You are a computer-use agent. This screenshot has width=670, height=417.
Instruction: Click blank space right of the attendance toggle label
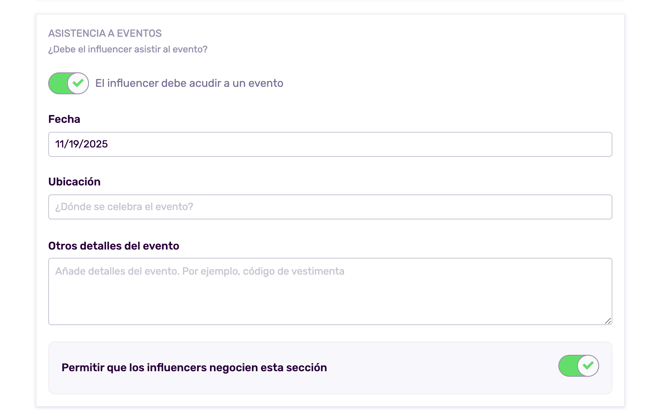pyautogui.click(x=450, y=83)
